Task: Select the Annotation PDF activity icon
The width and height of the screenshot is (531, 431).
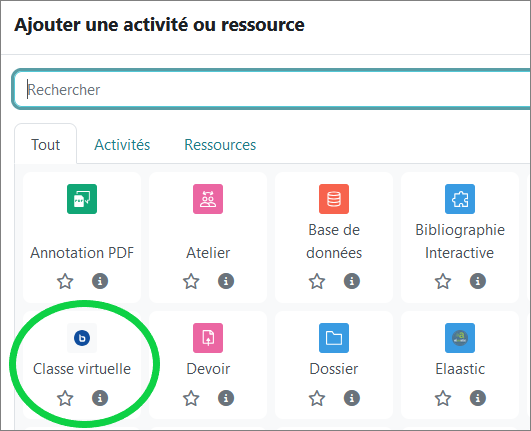Action: [82, 199]
